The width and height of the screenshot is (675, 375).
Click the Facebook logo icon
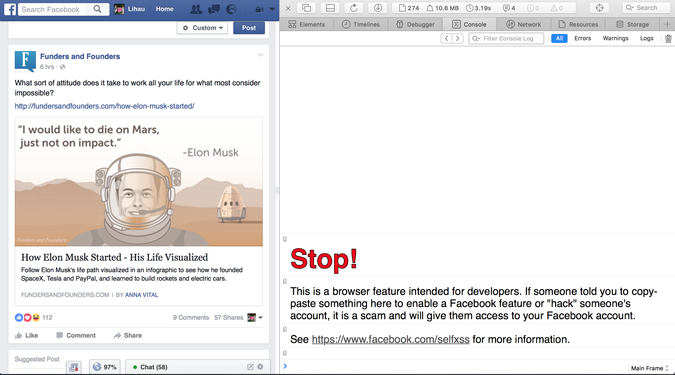tap(9, 9)
